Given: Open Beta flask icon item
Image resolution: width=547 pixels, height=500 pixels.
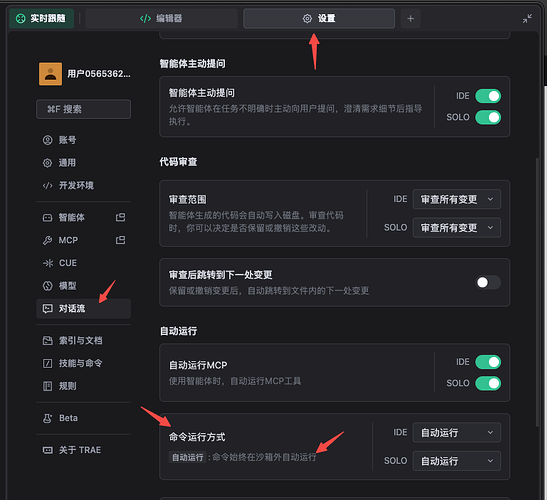Looking at the screenshot, I should tap(47, 418).
